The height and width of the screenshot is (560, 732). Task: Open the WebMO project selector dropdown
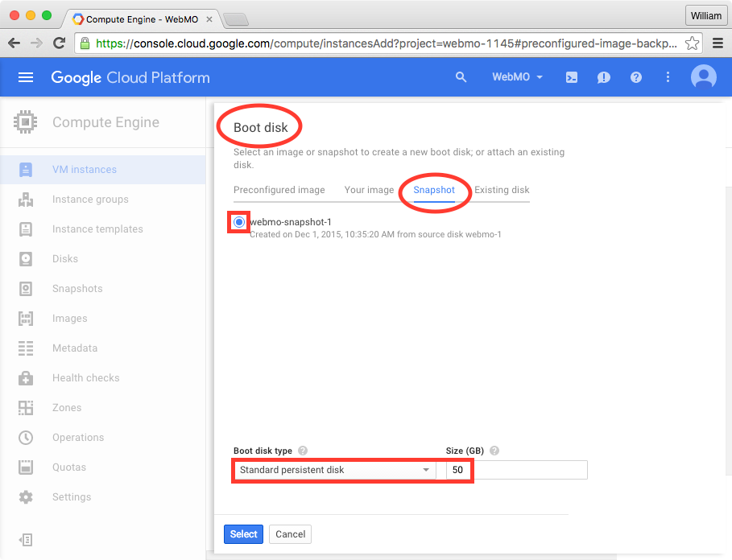[x=517, y=77]
